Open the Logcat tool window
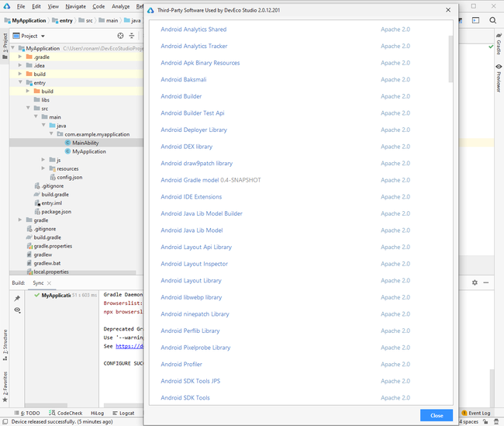The image size is (504, 426). [x=123, y=413]
